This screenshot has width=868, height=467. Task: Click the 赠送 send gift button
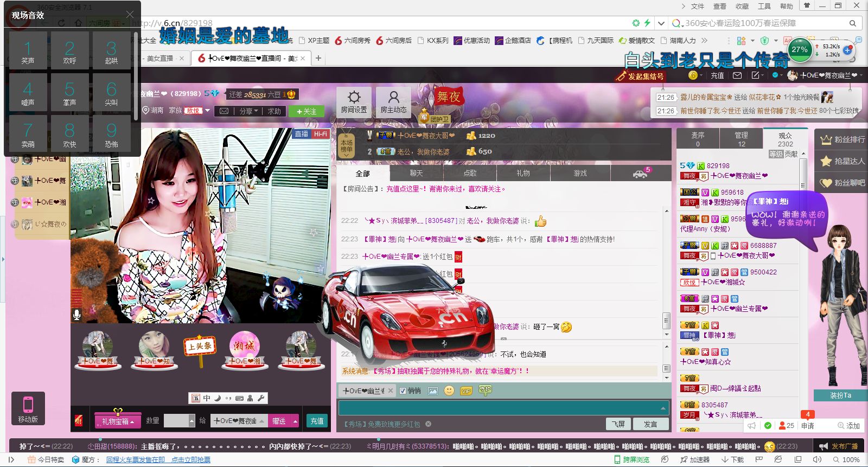(279, 421)
